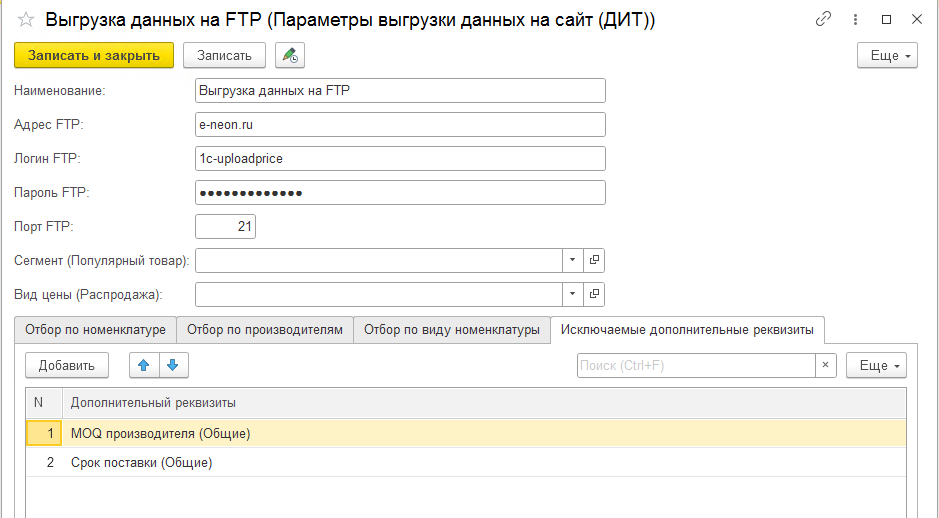Open the window's three-dot options menu

[856, 19]
